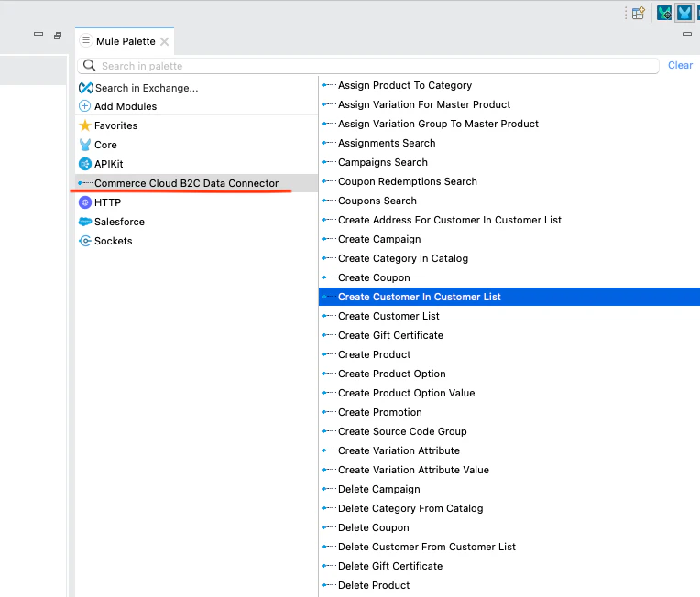Select the Sockets module

pyautogui.click(x=113, y=241)
